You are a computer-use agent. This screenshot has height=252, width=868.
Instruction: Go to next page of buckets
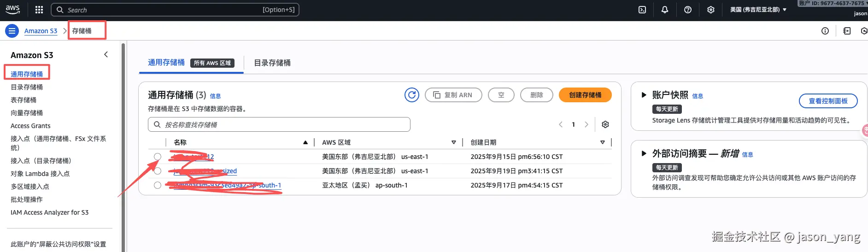(x=586, y=124)
